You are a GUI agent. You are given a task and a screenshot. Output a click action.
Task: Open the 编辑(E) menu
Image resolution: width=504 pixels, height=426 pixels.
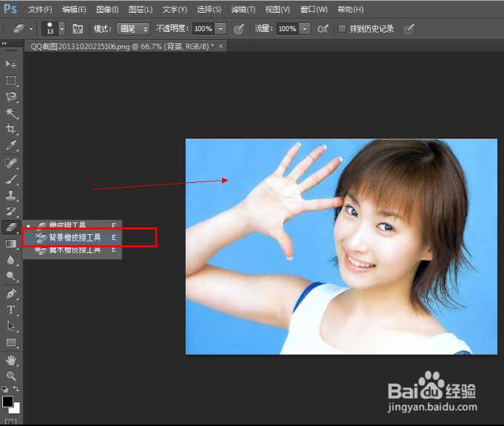[x=74, y=10]
